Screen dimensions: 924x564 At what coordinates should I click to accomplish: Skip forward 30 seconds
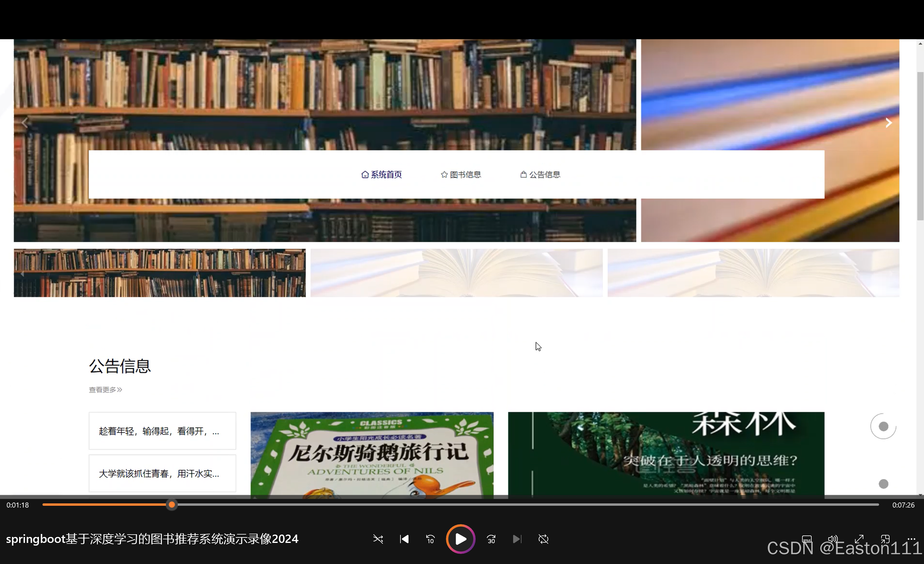pos(491,539)
